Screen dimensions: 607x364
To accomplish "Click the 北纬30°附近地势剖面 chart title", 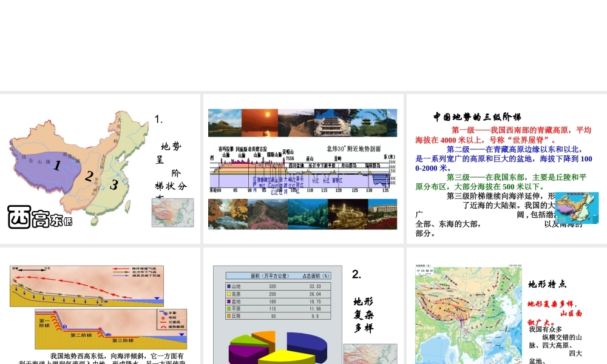I will click(353, 149).
